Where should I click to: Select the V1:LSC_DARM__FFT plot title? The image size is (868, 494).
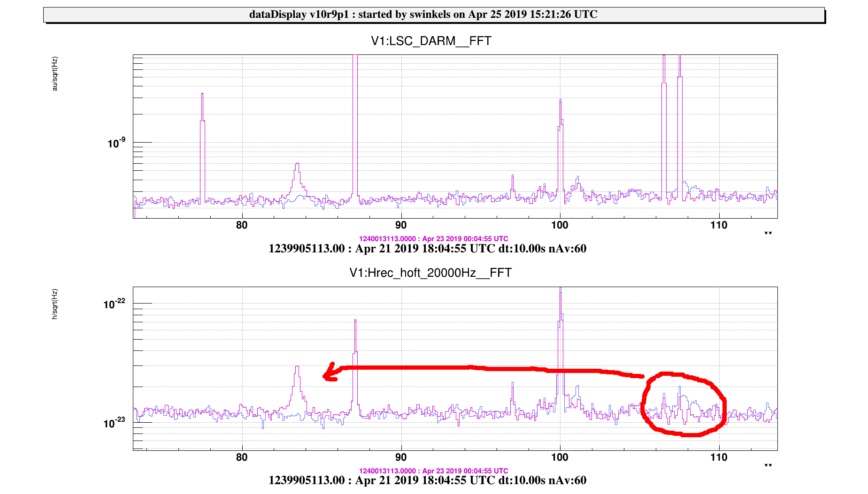coord(431,41)
